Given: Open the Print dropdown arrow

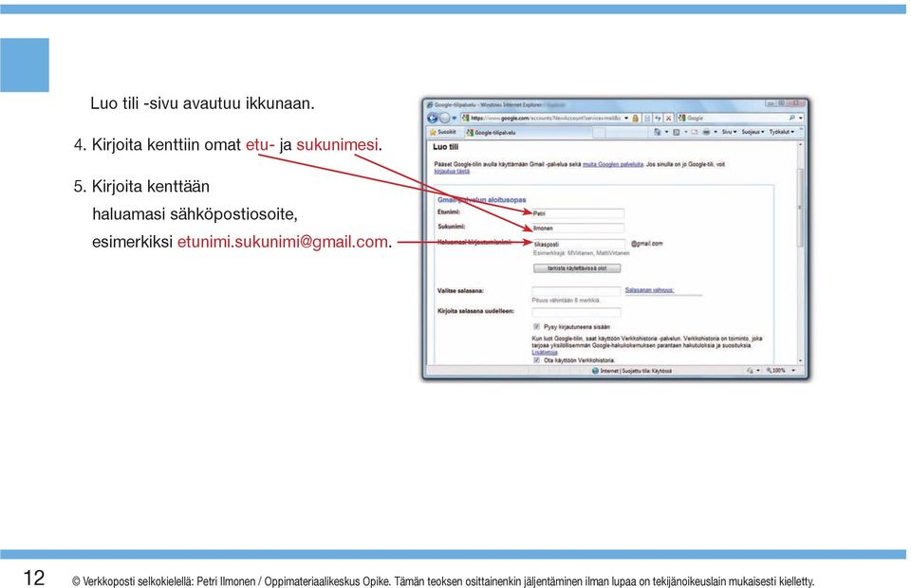Looking at the screenshot, I should pyautogui.click(x=716, y=133).
